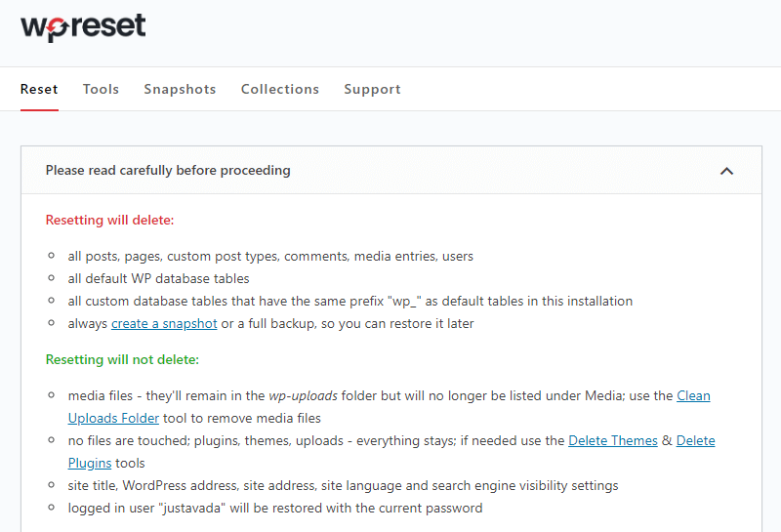The image size is (781, 532).
Task: Follow the Delete Plugins link
Action: 695,440
